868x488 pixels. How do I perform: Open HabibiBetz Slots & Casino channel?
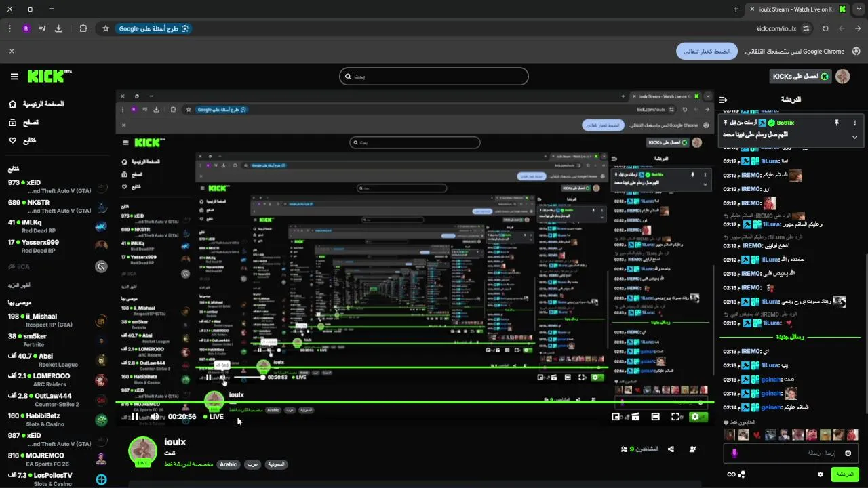pos(58,420)
